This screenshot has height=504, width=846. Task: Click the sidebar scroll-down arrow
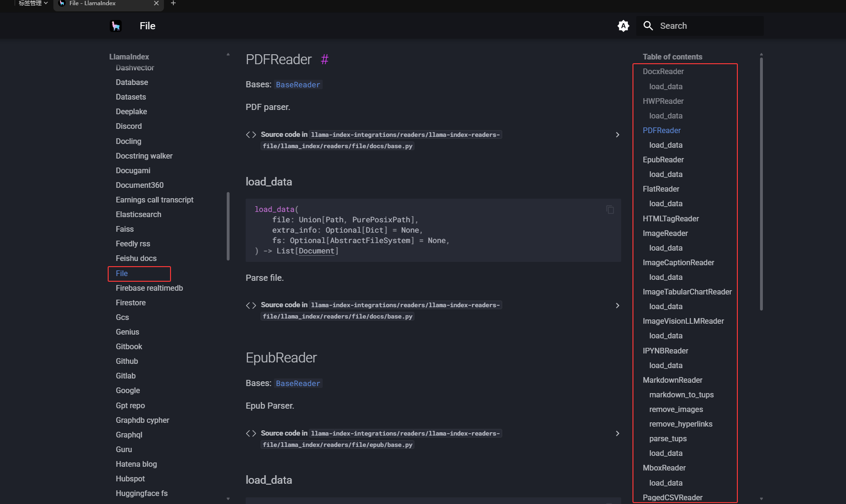228,499
